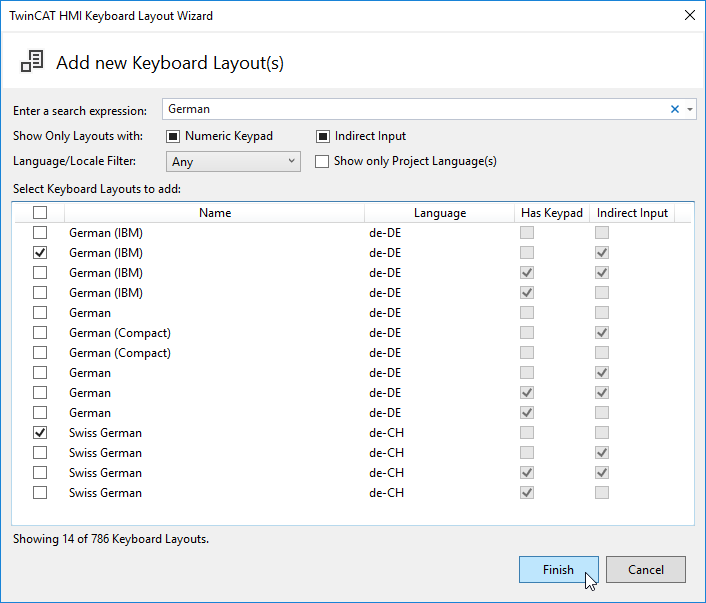Click the 'Add new Keyboard Layout(s)' heading
This screenshot has height=603, width=706.
pos(170,63)
